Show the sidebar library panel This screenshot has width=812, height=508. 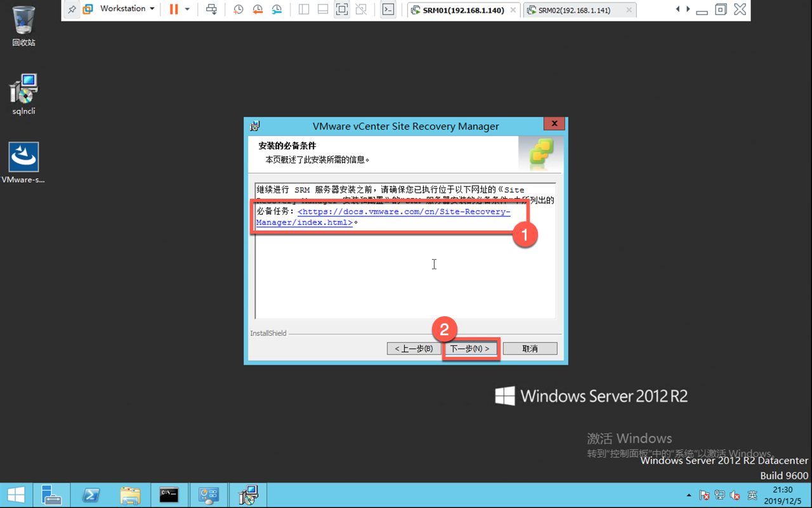click(x=304, y=10)
